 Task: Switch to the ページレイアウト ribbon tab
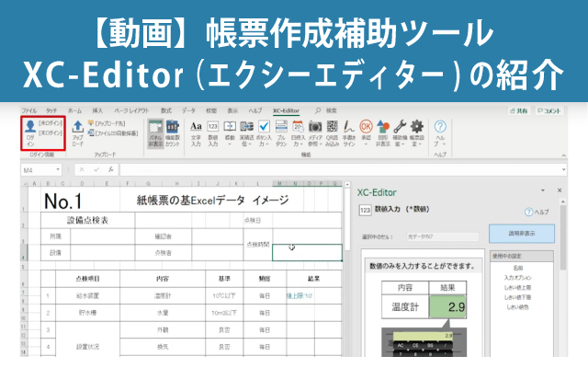coord(131,110)
